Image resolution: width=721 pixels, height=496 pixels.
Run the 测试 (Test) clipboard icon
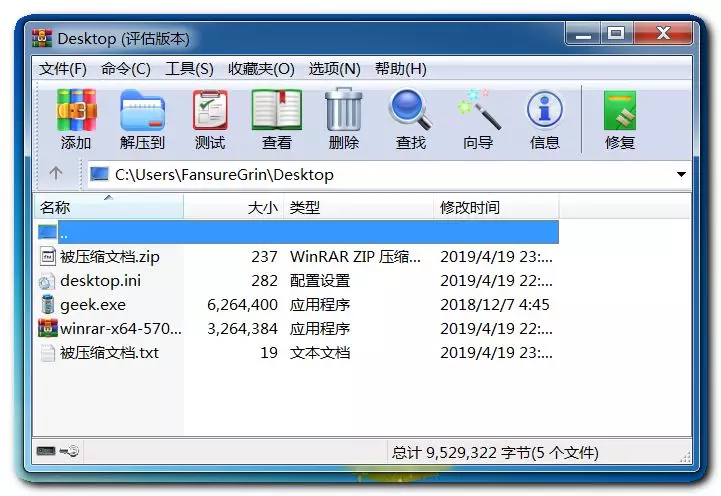(210, 110)
